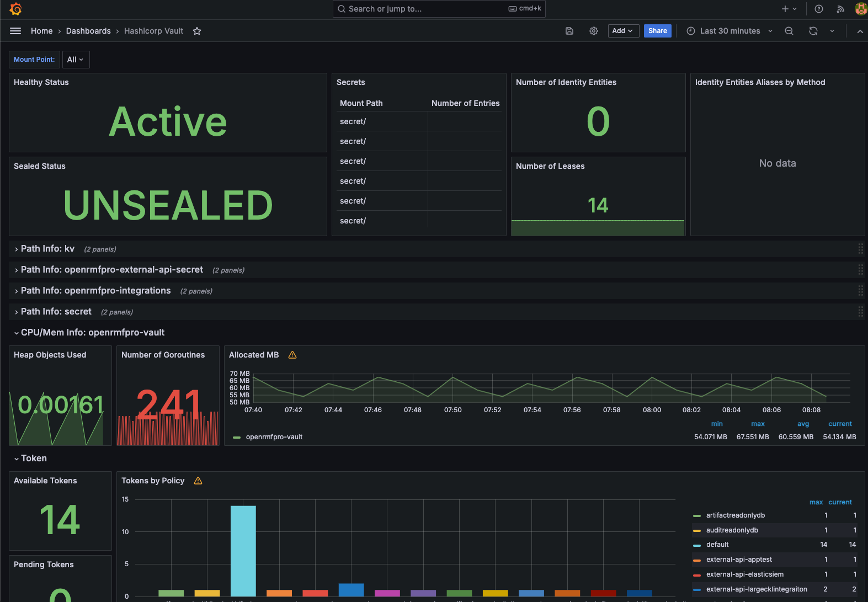
Task: Grab drag handle of openrmfpro-integrations row
Action: point(861,291)
